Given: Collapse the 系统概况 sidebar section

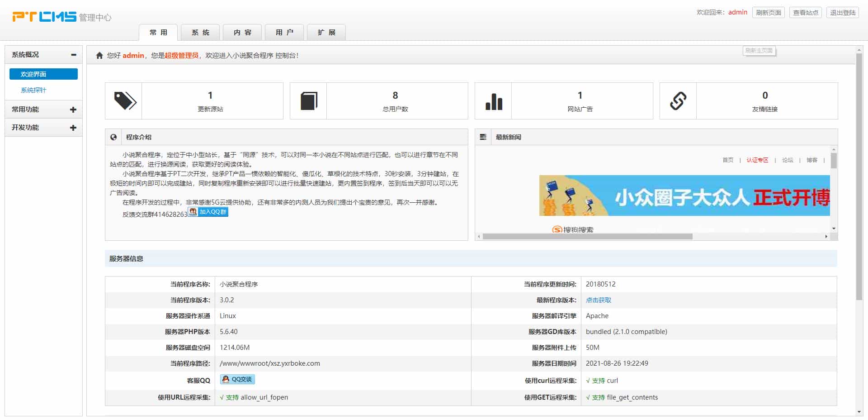Looking at the screenshot, I should [x=73, y=55].
